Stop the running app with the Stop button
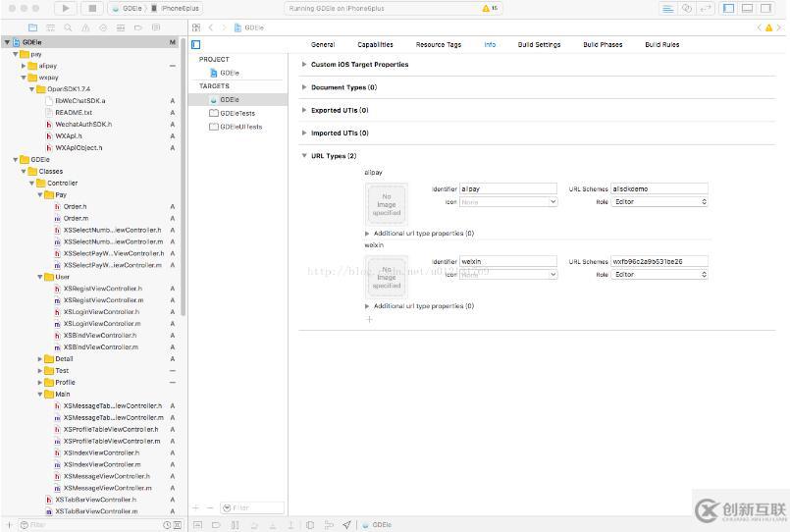The width and height of the screenshot is (790, 532). point(92,8)
